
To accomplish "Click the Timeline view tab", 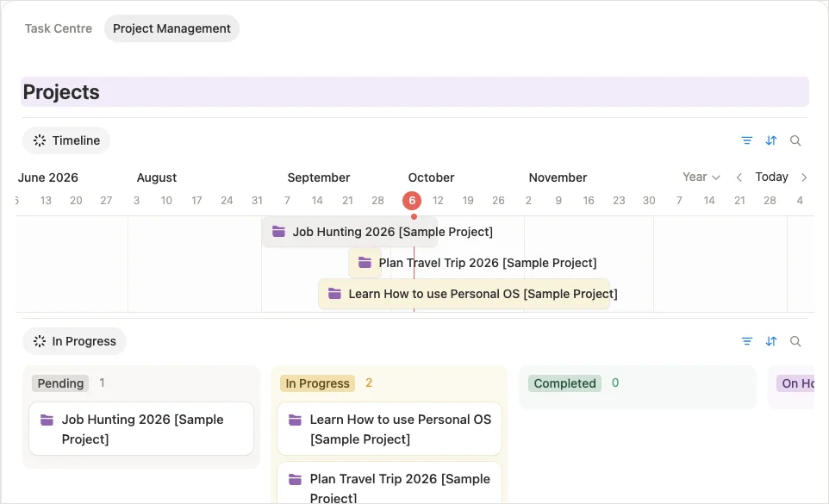I will [66, 140].
